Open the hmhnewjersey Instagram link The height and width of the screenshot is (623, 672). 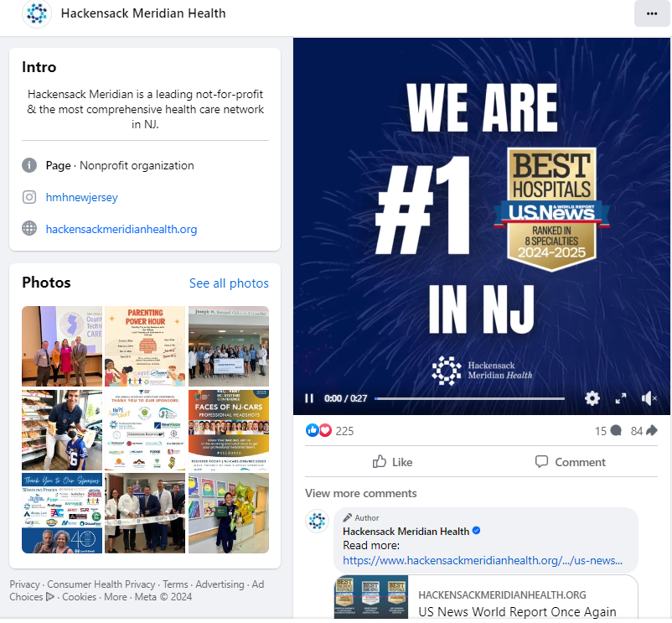coord(81,197)
